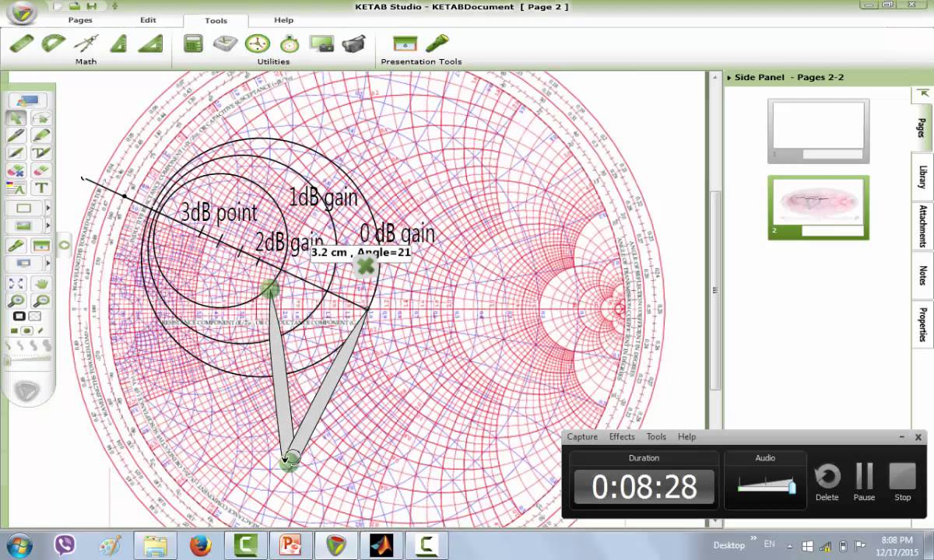Click the save icon in quick access bar
Screen dimensions: 934x560
coord(92,6)
